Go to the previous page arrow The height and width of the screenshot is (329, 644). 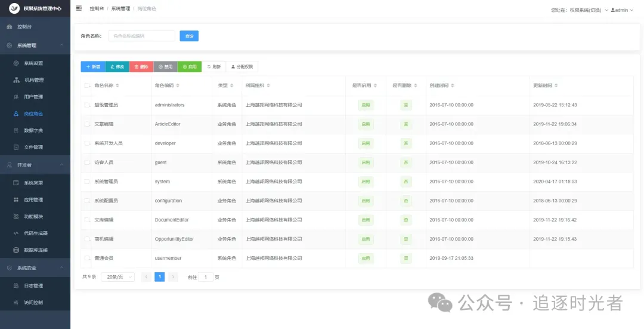coord(146,277)
